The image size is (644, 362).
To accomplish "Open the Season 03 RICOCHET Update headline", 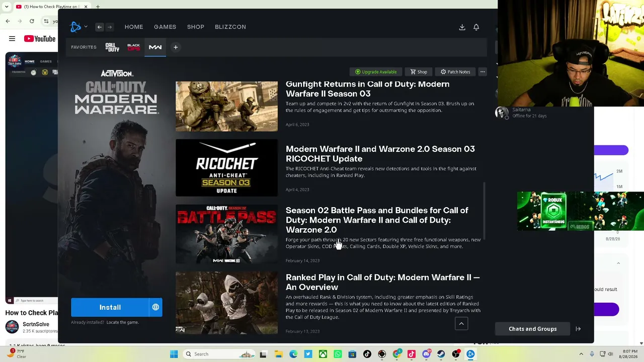I will 380,154.
